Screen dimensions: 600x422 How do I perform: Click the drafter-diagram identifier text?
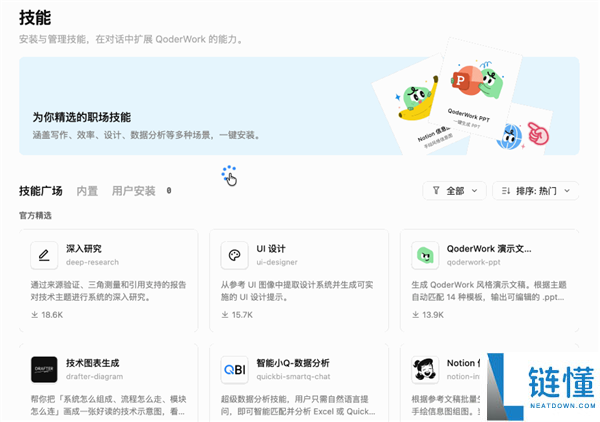pyautogui.click(x=95, y=376)
